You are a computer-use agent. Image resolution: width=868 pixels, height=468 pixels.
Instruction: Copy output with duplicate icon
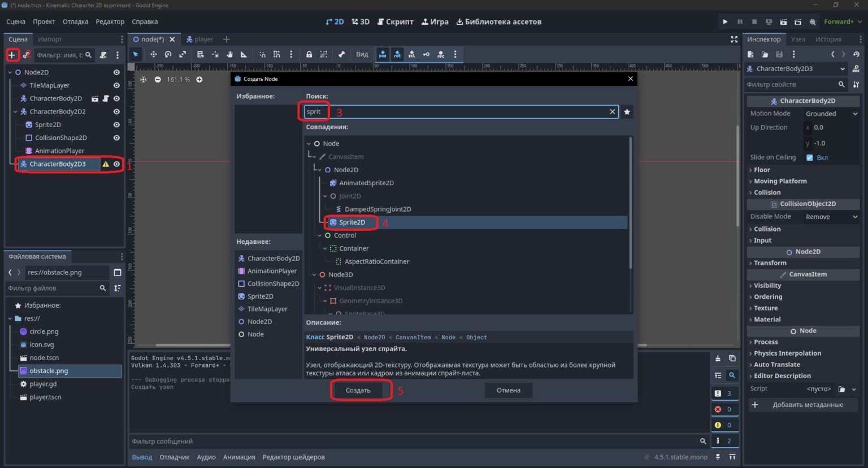[x=732, y=358]
